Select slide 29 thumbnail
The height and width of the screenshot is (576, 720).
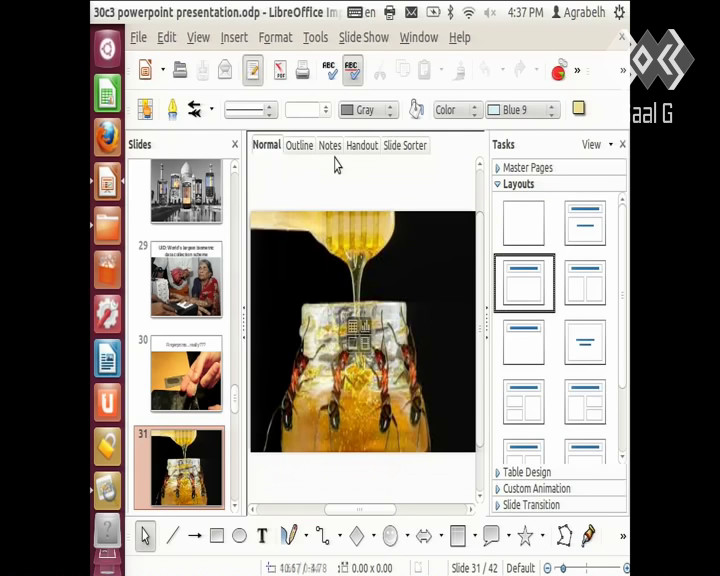click(x=186, y=279)
